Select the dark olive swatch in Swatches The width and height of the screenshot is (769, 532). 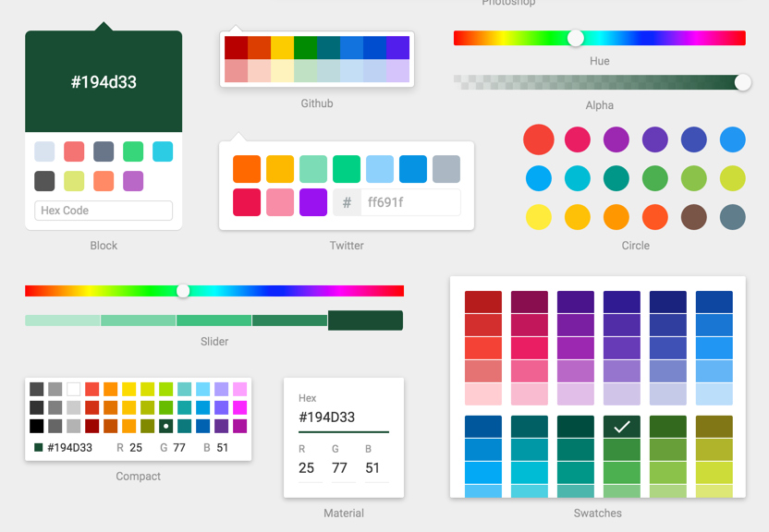(714, 427)
